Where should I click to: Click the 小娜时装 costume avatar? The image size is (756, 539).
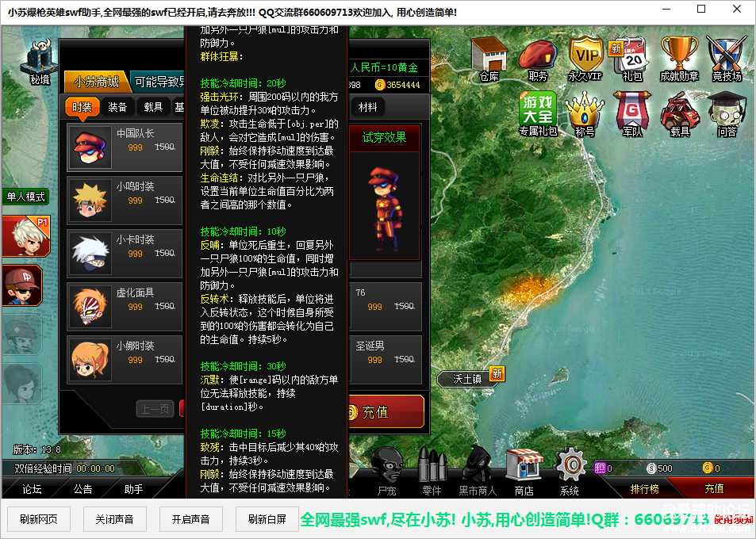tap(90, 360)
